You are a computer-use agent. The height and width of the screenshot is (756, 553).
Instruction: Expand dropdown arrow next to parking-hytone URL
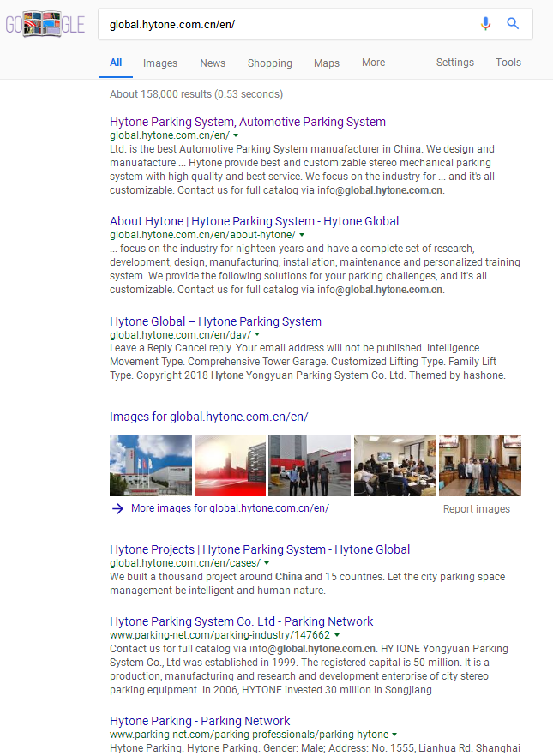(x=394, y=735)
